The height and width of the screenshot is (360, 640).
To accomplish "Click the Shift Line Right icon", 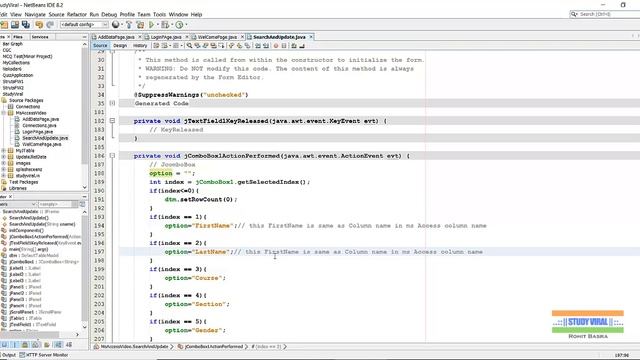I will point(266,46).
